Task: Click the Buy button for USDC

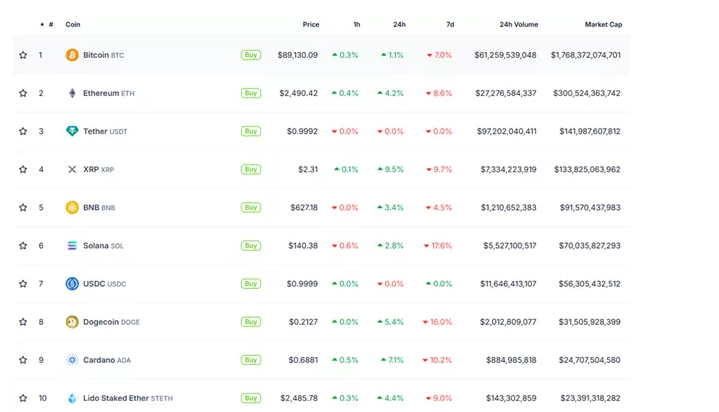Action: pos(251,284)
